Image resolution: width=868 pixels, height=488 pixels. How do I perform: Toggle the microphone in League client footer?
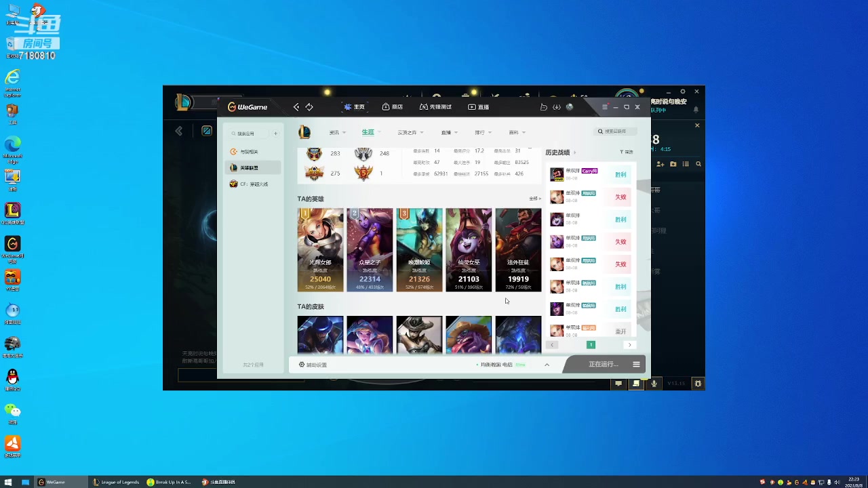pos(654,384)
